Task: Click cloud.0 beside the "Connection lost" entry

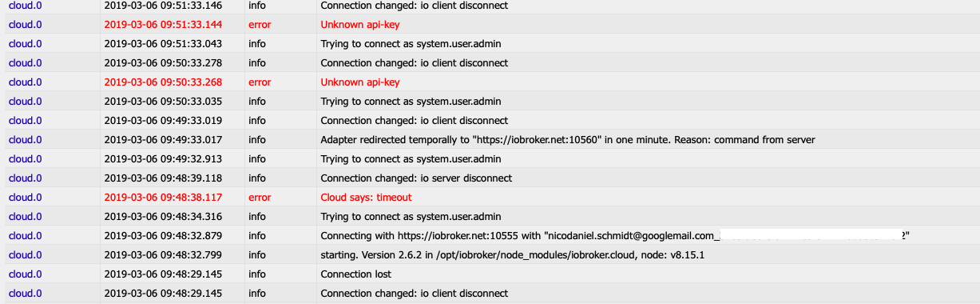Action: 26,274
